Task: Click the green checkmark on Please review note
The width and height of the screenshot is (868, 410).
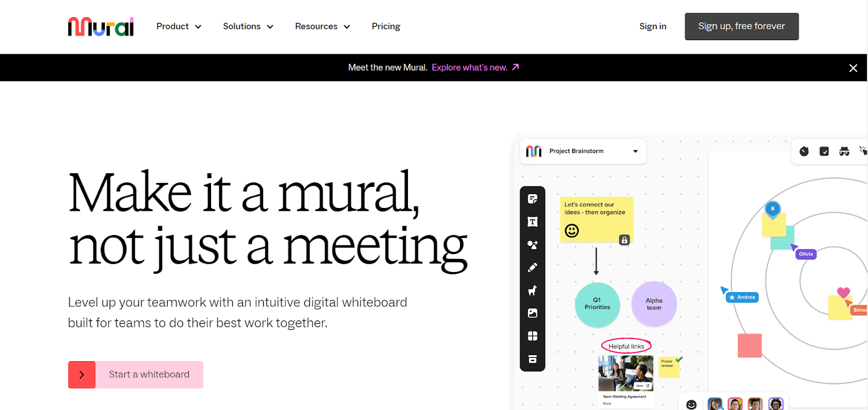Action: click(x=679, y=359)
